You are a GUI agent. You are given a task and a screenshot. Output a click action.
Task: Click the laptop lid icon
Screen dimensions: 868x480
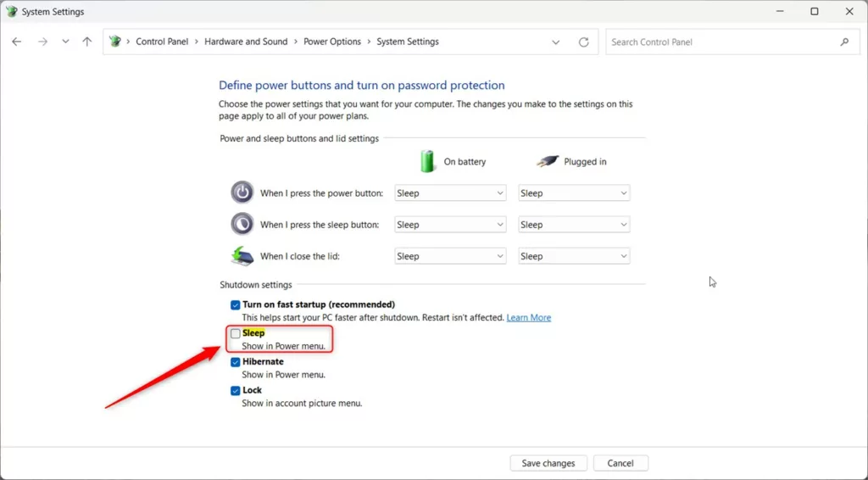pyautogui.click(x=242, y=255)
